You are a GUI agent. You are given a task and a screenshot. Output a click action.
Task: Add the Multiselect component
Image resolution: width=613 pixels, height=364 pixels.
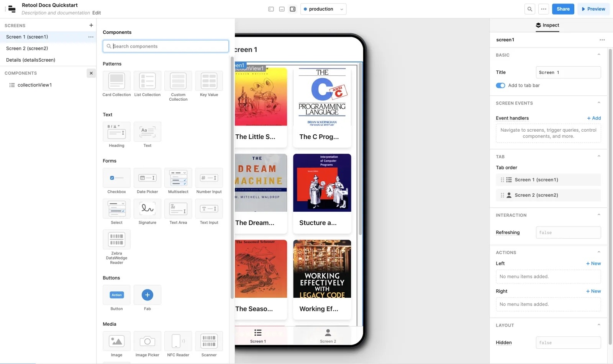pos(178,178)
